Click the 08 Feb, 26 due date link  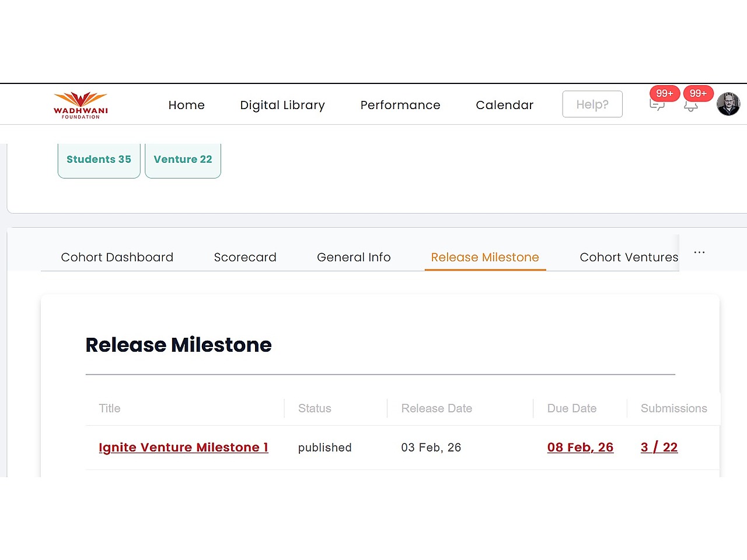click(580, 447)
